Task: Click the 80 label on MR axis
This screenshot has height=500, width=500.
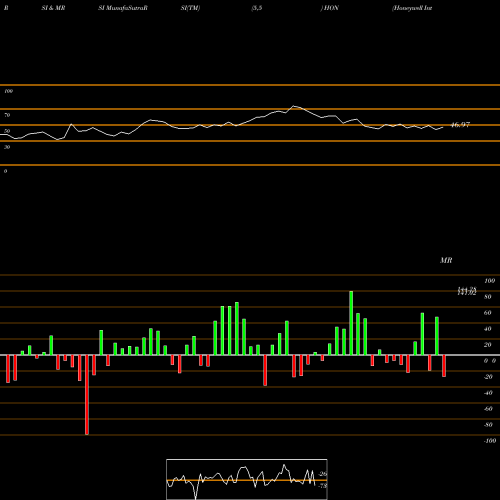Action: (488, 297)
